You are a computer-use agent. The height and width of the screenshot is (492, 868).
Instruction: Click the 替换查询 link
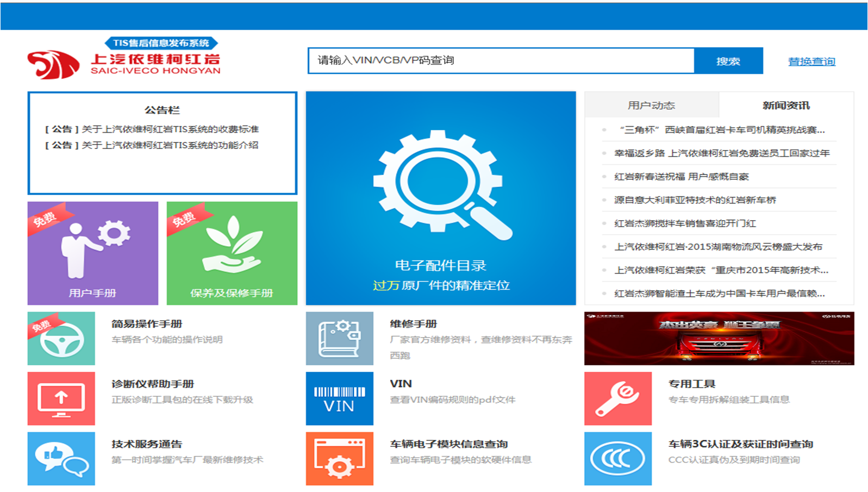point(811,61)
